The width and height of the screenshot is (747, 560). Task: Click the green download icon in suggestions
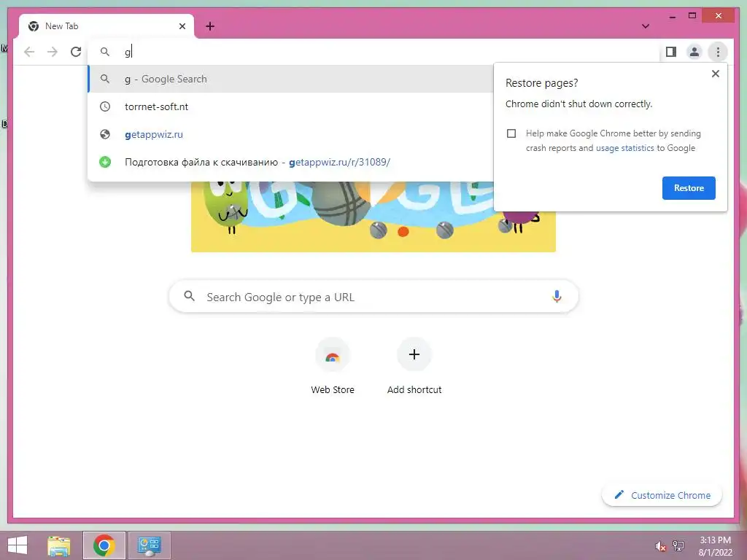click(105, 162)
